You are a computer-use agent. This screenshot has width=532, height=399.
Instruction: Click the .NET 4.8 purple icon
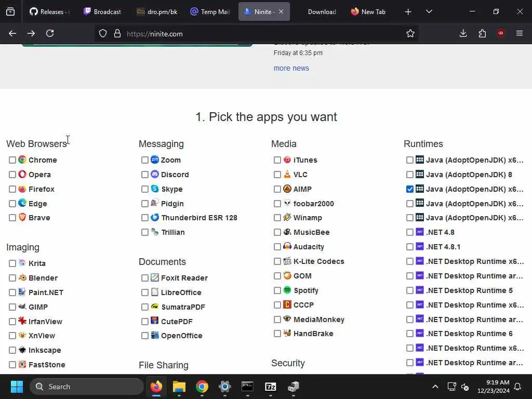(420, 232)
